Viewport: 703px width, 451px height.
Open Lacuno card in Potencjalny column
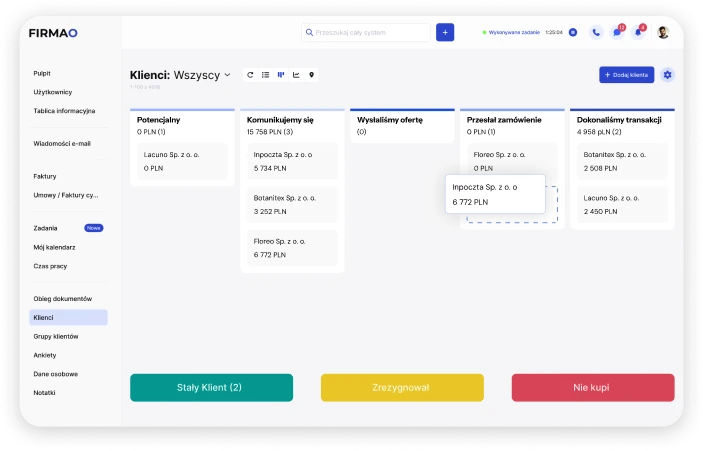pyautogui.click(x=182, y=161)
